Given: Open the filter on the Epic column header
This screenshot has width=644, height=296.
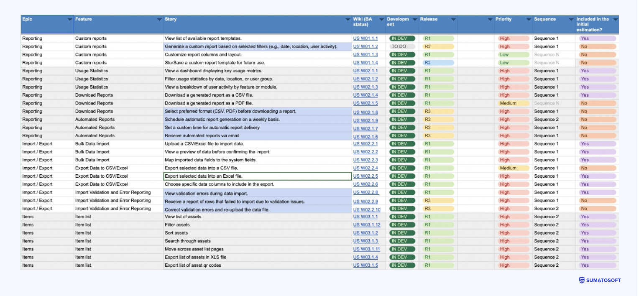Looking at the screenshot, I should click(x=70, y=19).
